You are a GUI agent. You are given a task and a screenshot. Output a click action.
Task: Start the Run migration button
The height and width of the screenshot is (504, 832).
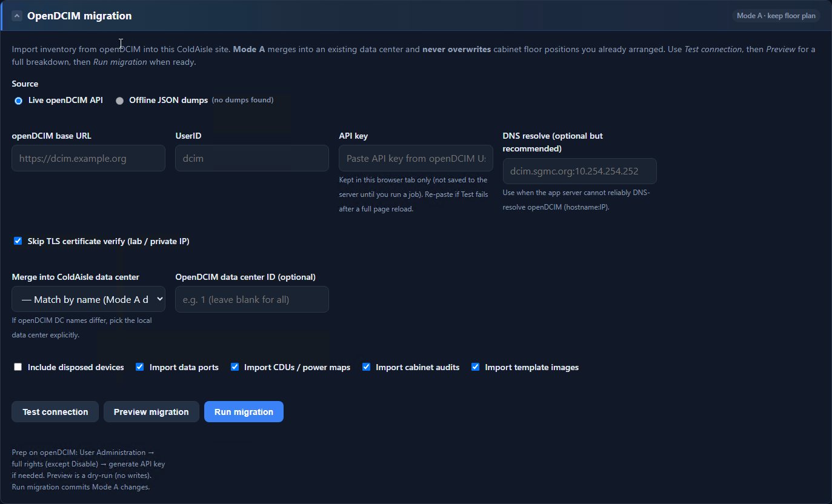click(244, 412)
